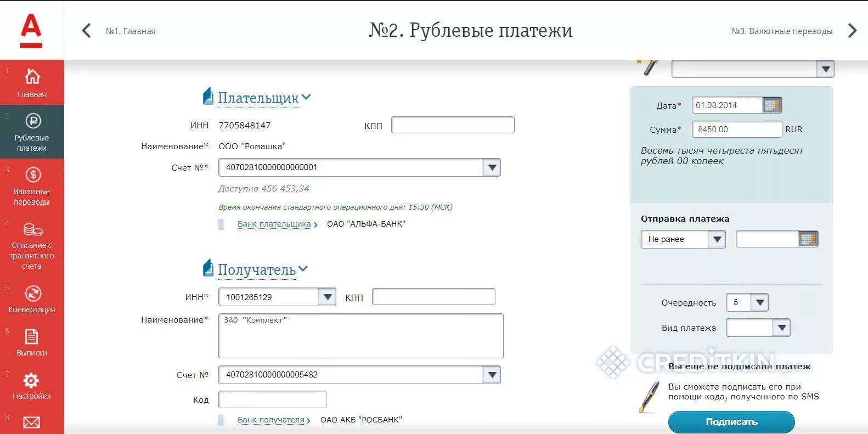This screenshot has width=868, height=434.
Task: Click the amount in words text
Action: coord(722,155)
